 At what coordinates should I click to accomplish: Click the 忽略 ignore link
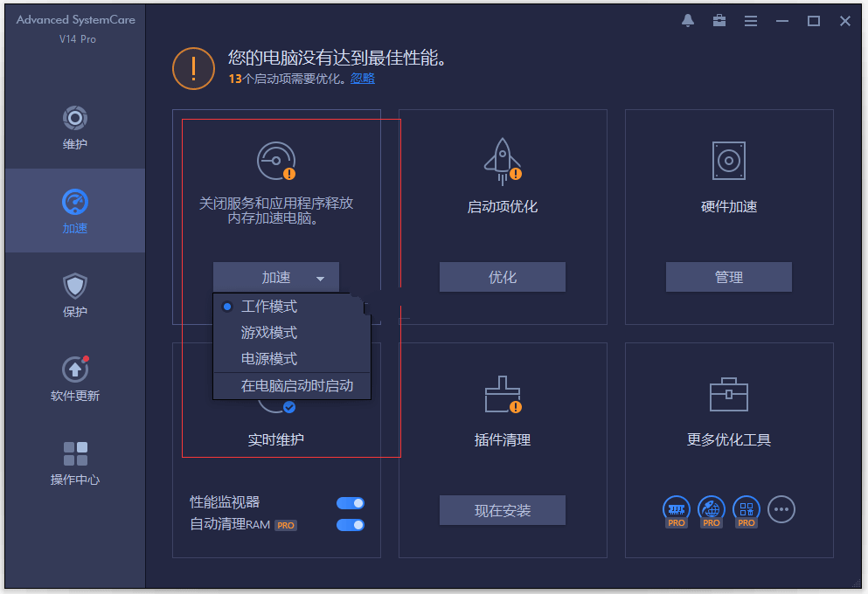(363, 79)
